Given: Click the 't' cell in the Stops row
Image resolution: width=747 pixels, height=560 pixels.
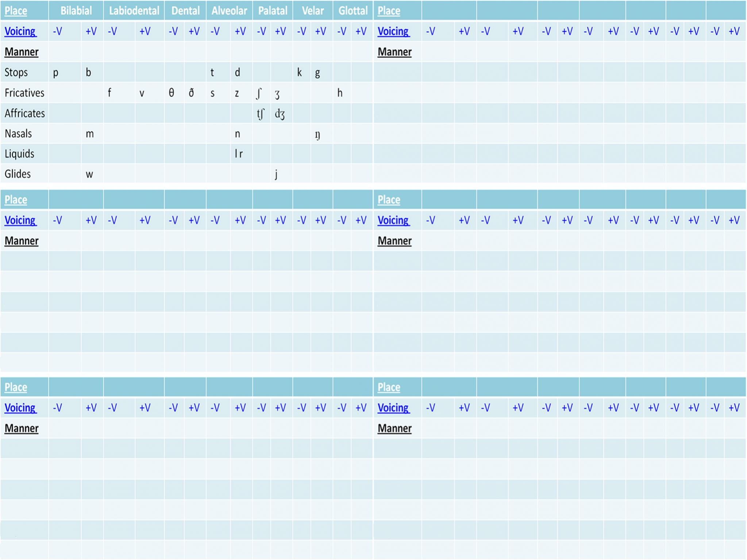Looking at the screenshot, I should pyautogui.click(x=218, y=72).
